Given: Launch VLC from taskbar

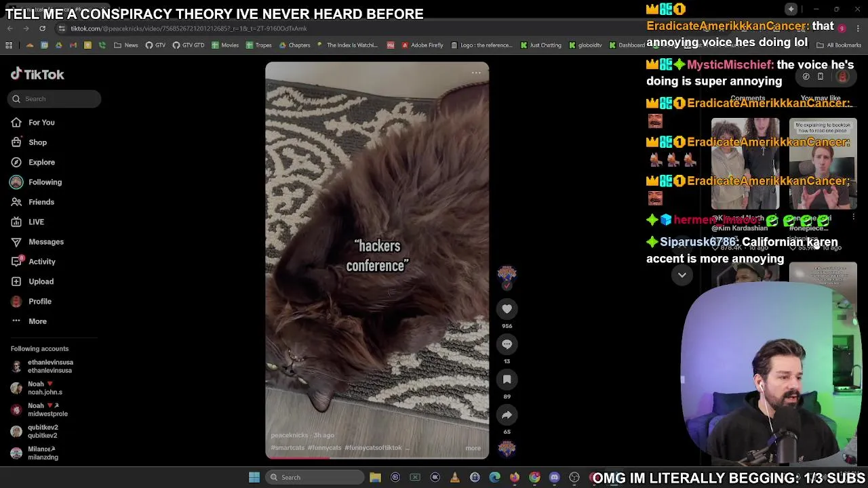Looking at the screenshot, I should pos(455,477).
